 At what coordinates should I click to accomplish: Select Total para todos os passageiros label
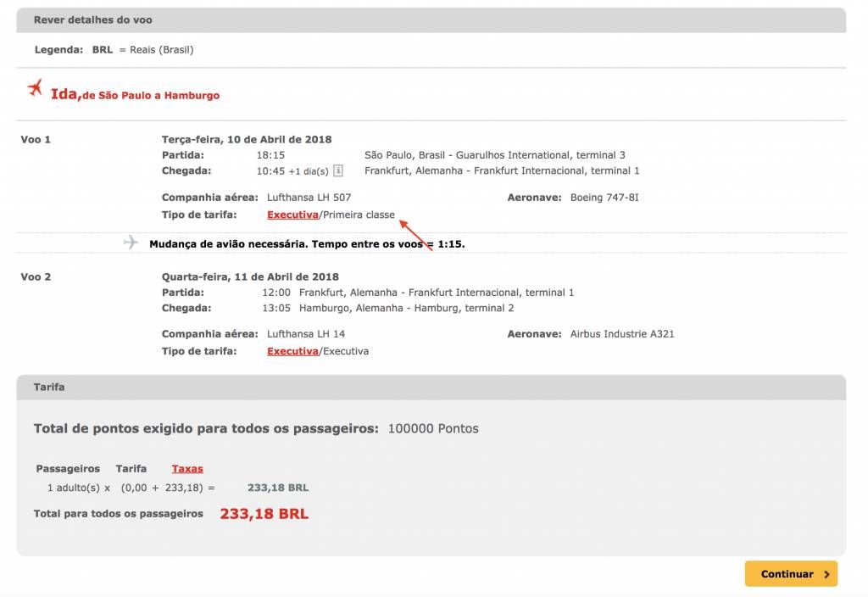pyautogui.click(x=119, y=514)
